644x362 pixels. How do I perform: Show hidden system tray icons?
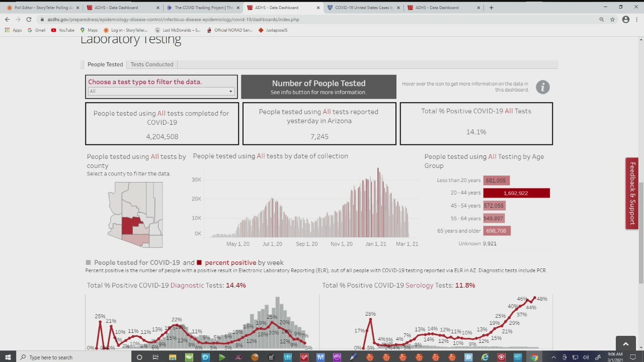[553, 357]
